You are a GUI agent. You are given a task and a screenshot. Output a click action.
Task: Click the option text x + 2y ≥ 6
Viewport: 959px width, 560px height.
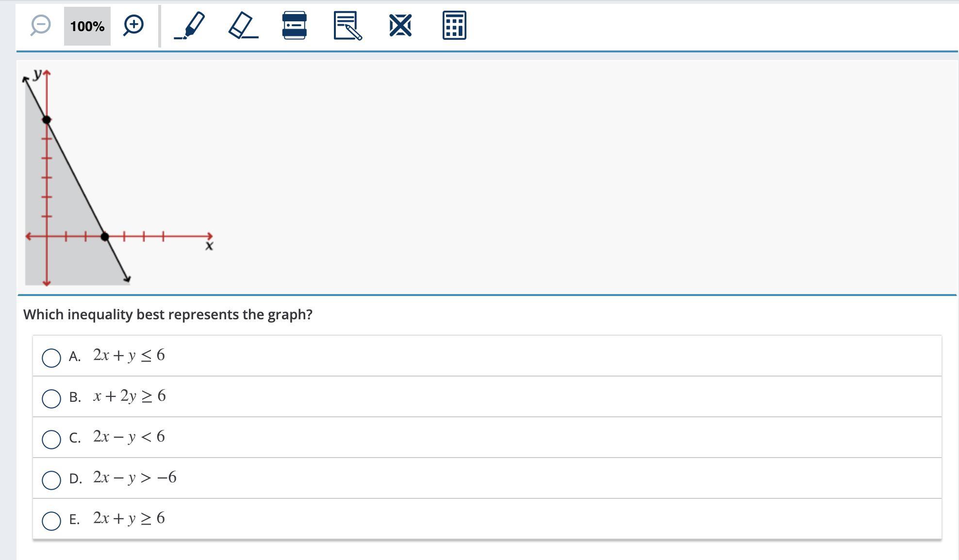click(130, 396)
